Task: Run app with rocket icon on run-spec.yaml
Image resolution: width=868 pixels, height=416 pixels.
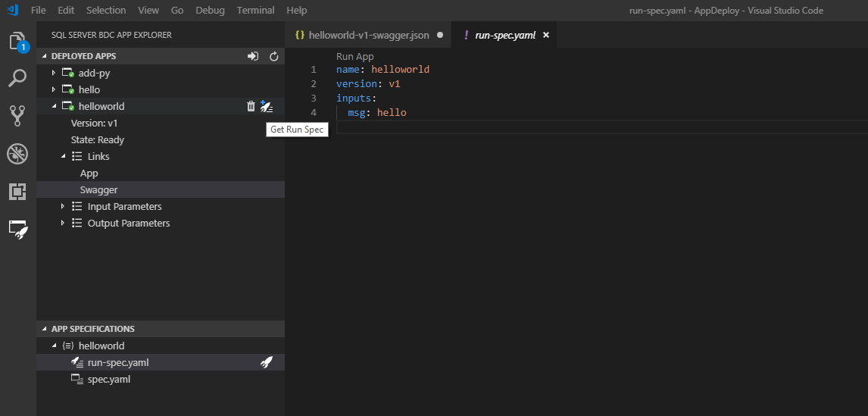Action: click(x=267, y=362)
